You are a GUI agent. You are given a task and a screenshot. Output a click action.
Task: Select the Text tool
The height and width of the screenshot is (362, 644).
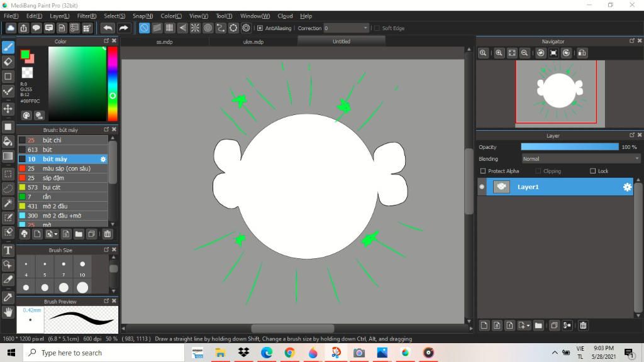click(8, 250)
